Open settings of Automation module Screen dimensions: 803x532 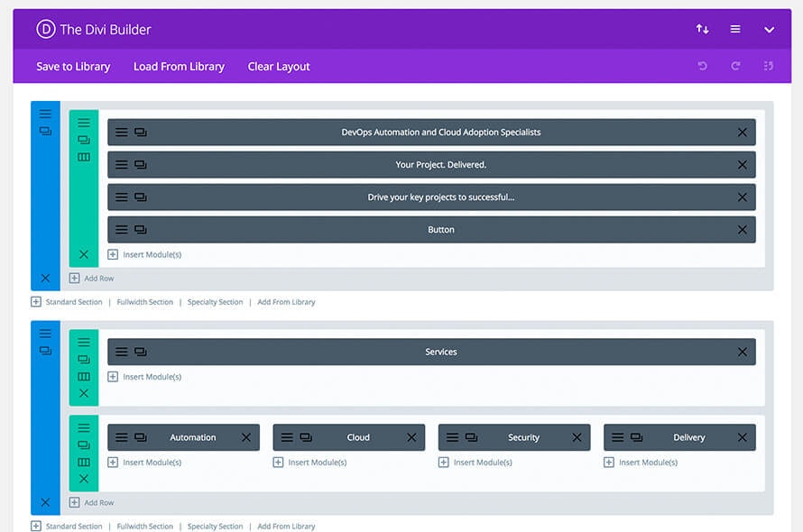pos(122,437)
